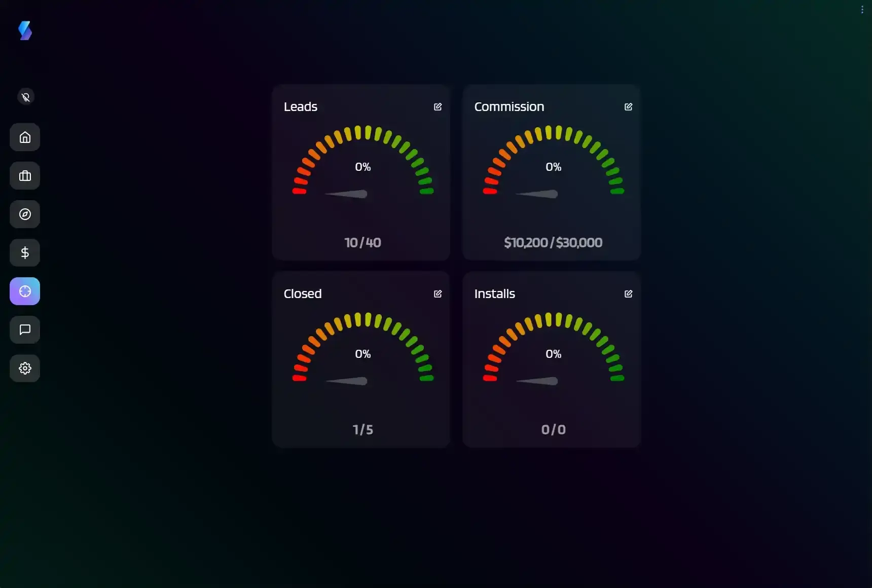Image resolution: width=872 pixels, height=588 pixels.
Task: Click the Installs card title
Action: 495,294
